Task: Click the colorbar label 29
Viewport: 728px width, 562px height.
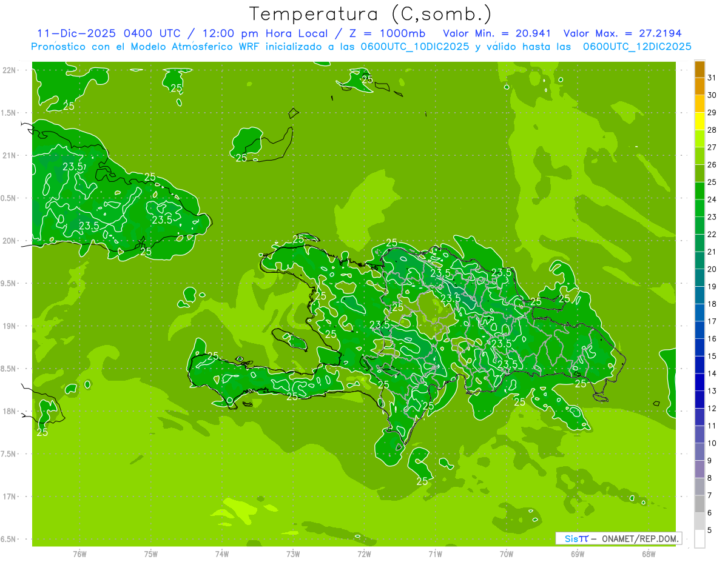Action: (x=712, y=112)
